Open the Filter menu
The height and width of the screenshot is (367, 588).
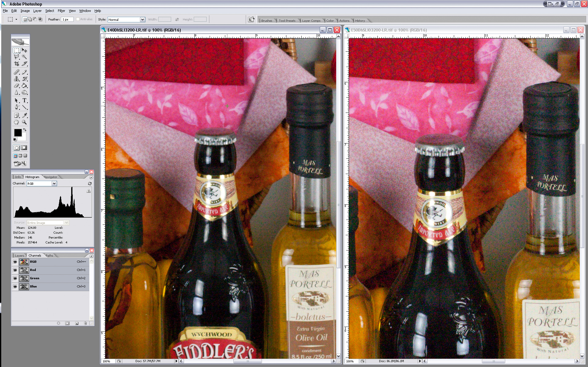coord(61,11)
